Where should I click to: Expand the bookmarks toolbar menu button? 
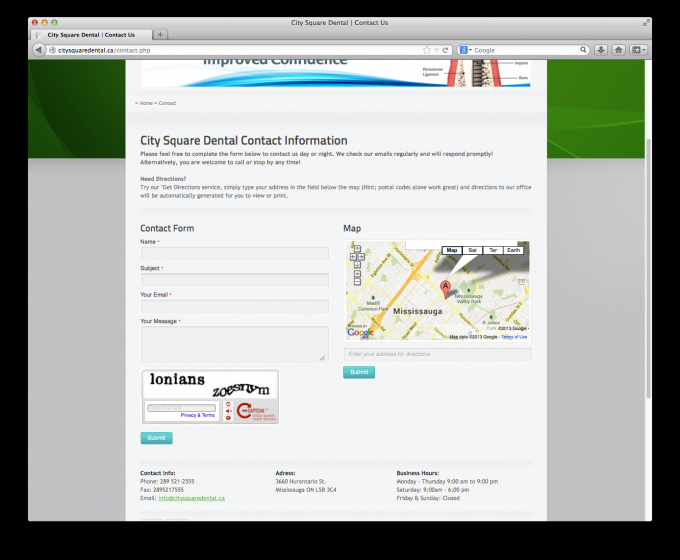(x=636, y=49)
